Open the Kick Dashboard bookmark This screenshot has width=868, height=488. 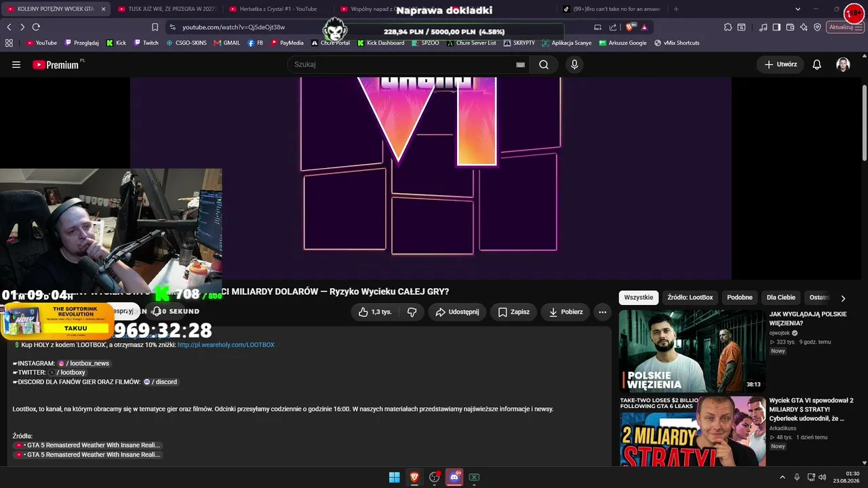pos(380,43)
